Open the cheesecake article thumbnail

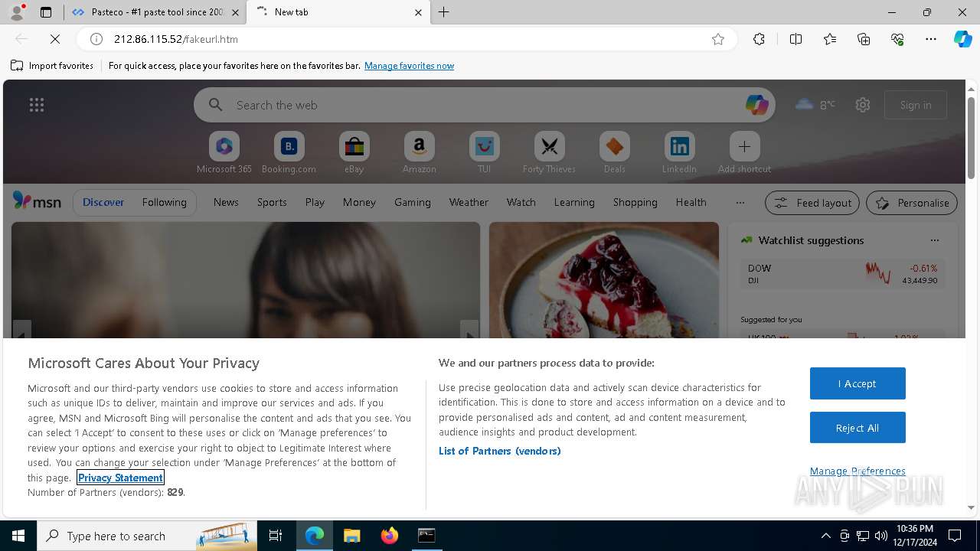tap(604, 280)
